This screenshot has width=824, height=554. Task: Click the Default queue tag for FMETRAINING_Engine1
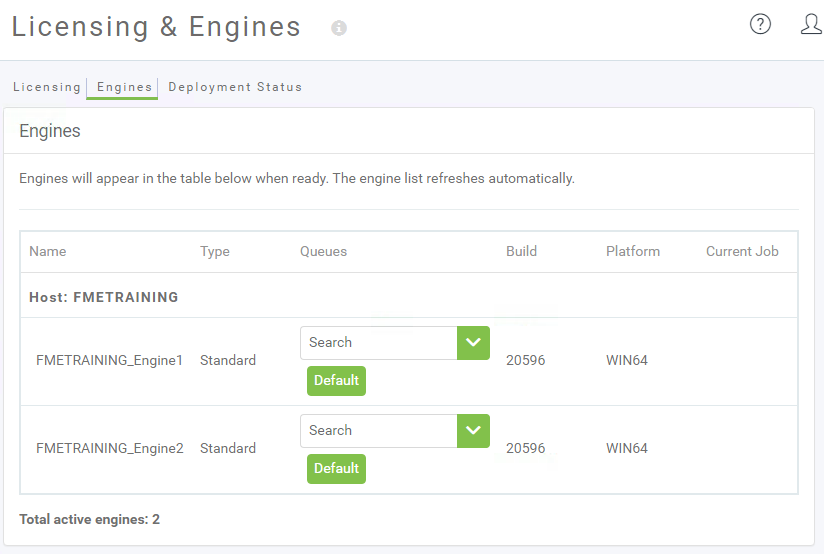pyautogui.click(x=336, y=381)
